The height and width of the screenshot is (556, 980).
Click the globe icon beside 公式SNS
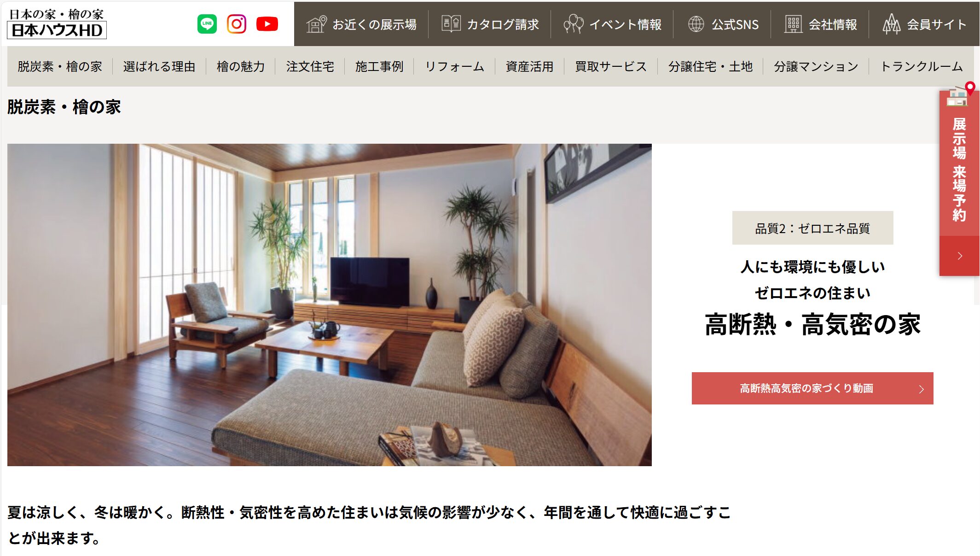click(696, 24)
